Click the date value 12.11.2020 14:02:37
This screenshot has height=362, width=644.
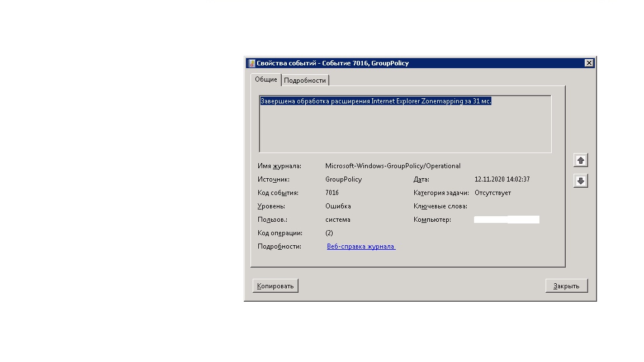pos(502,179)
